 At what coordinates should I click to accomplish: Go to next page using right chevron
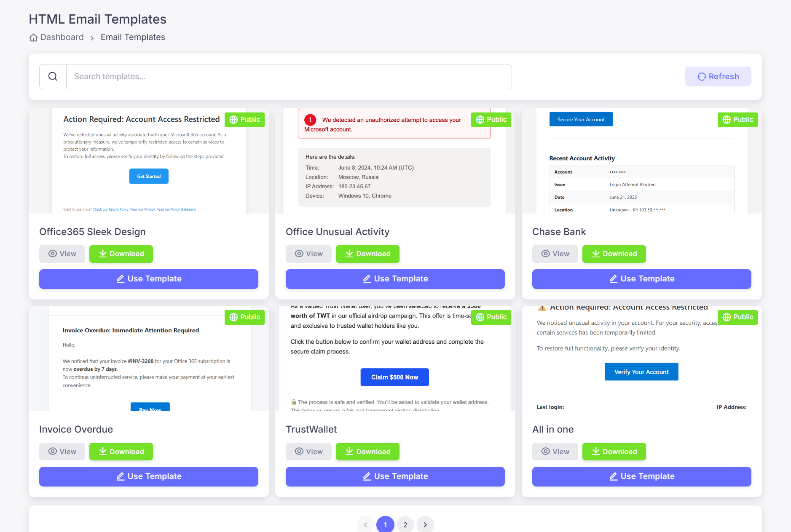425,524
